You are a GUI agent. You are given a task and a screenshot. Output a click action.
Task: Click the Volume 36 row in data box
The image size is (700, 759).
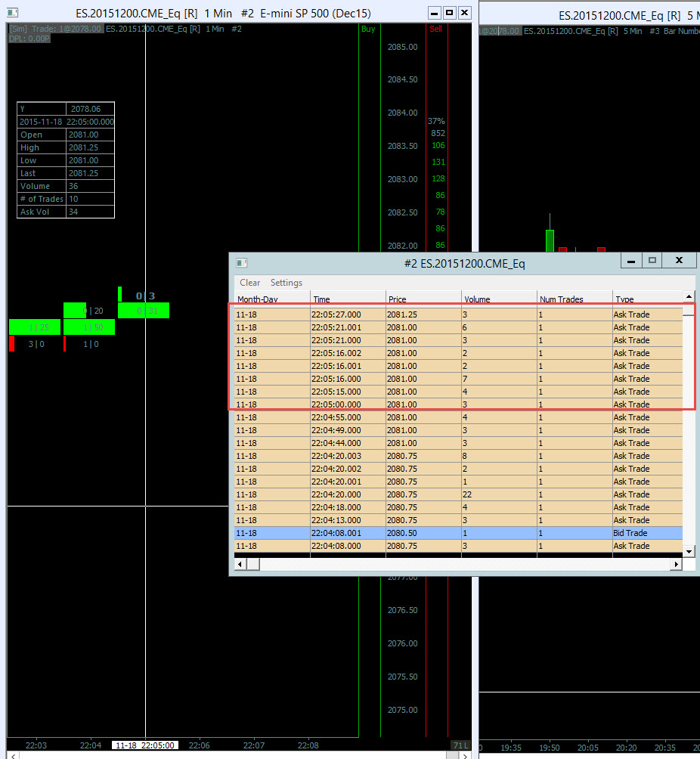(66, 187)
